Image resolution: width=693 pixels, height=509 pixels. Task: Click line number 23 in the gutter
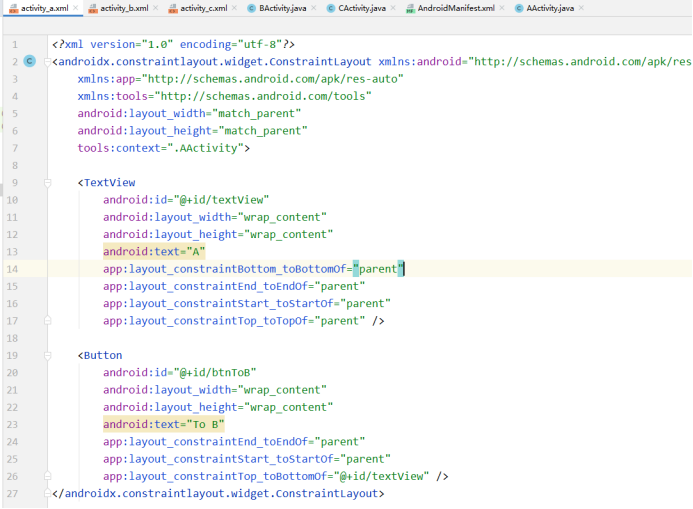click(x=12, y=425)
